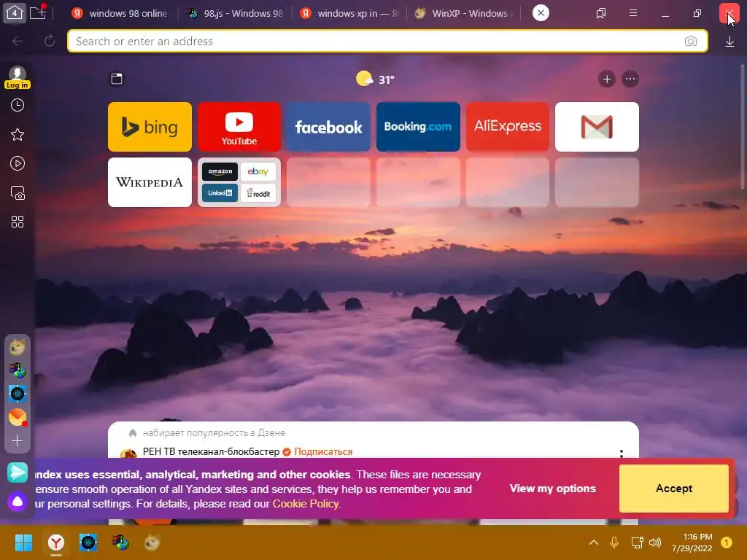Open Favorites star icon in sidebar
This screenshot has height=560, width=747.
[x=18, y=135]
